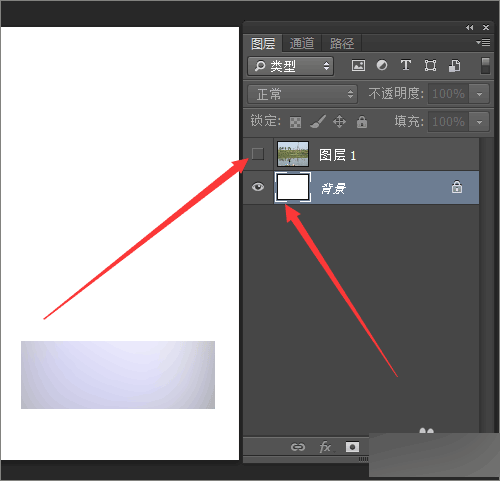Hide the 背景 layer eye icon
The width and height of the screenshot is (500, 481).
(258, 187)
